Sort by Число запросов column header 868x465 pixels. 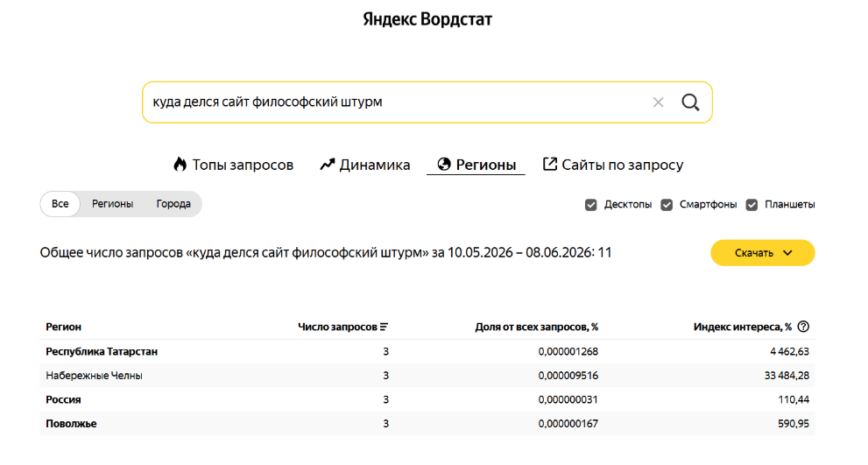338,328
